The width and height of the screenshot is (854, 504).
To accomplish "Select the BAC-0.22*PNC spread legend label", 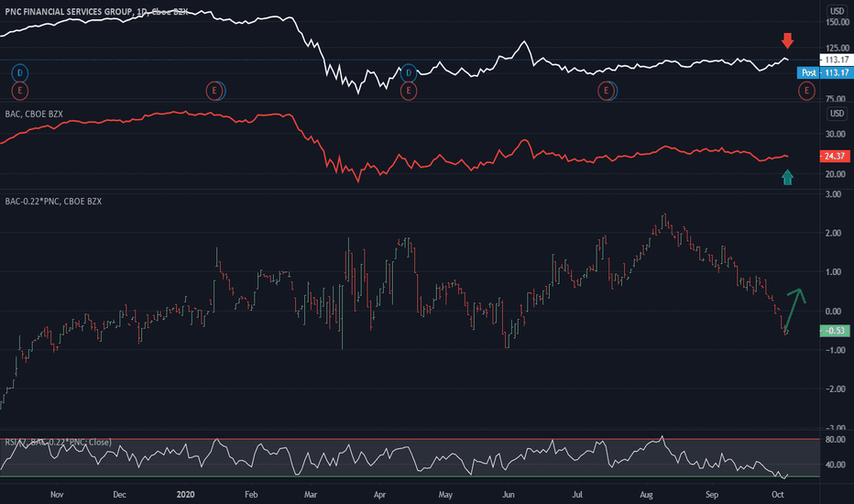I will click(53, 201).
